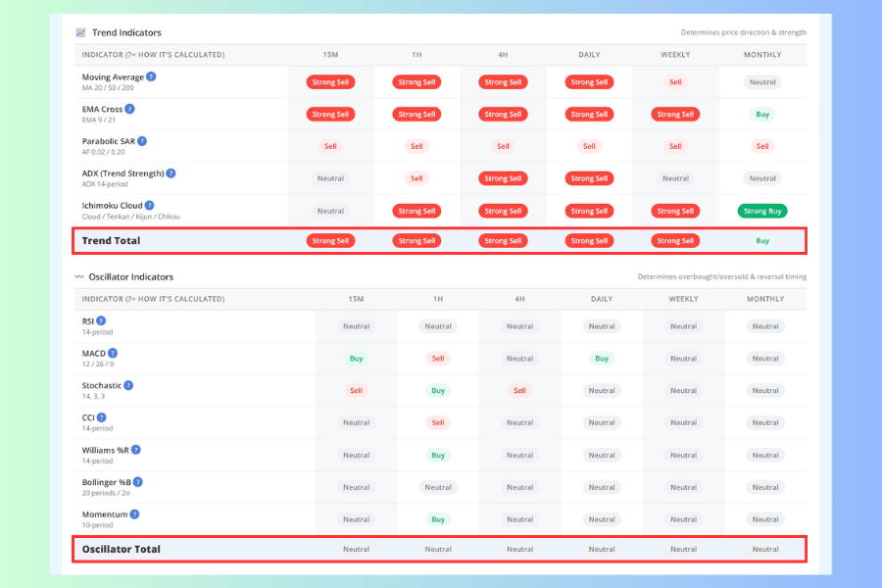Click the Moving Average help icon
882x588 pixels.
[x=151, y=76]
